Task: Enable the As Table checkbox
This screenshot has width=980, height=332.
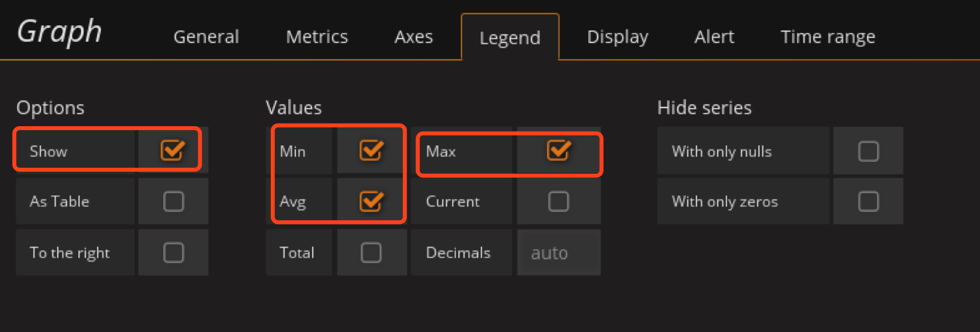Action: click(x=173, y=201)
